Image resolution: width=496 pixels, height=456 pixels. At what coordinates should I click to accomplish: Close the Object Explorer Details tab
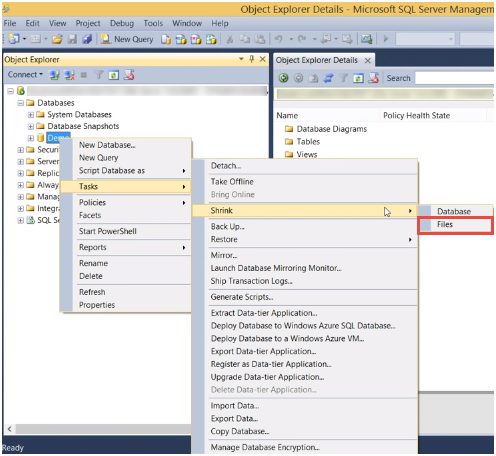click(368, 61)
